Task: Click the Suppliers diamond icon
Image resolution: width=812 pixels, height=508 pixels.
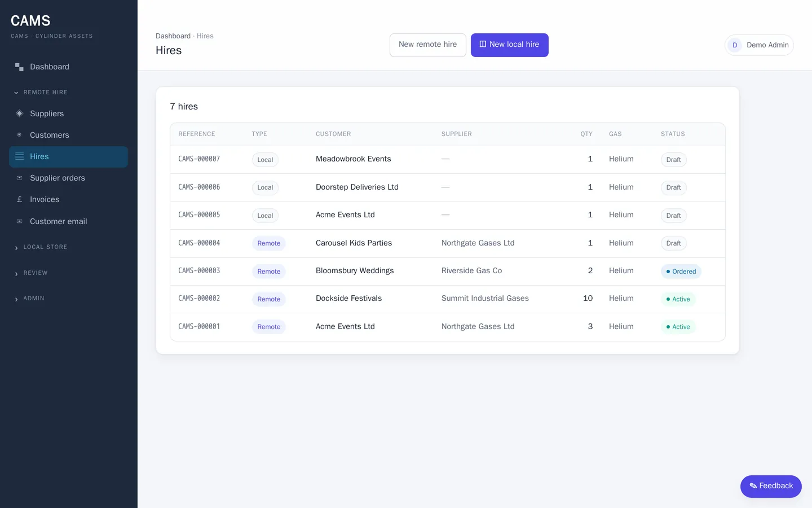Action: (19, 113)
